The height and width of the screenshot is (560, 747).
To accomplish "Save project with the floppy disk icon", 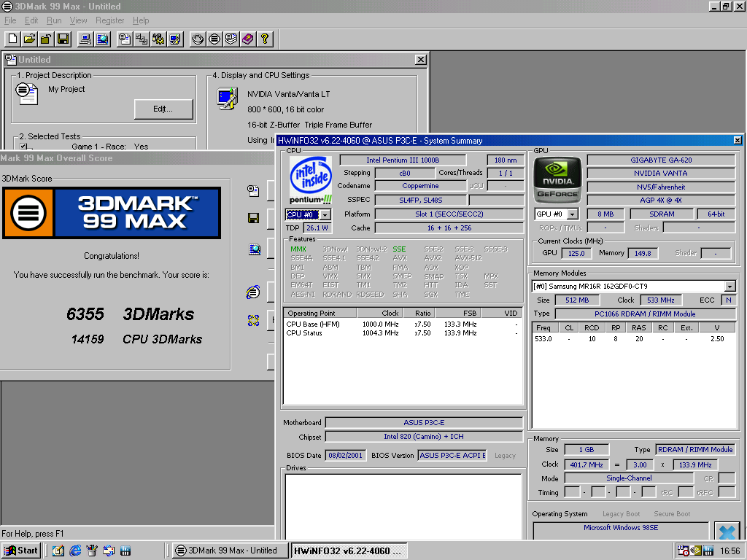I will click(x=63, y=39).
